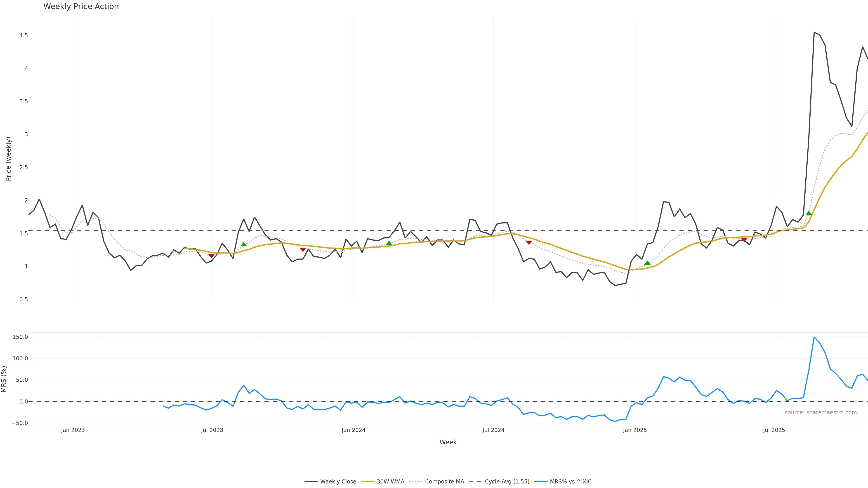Click the green up triangle near Jan 2025
868x488 pixels.
point(647,263)
